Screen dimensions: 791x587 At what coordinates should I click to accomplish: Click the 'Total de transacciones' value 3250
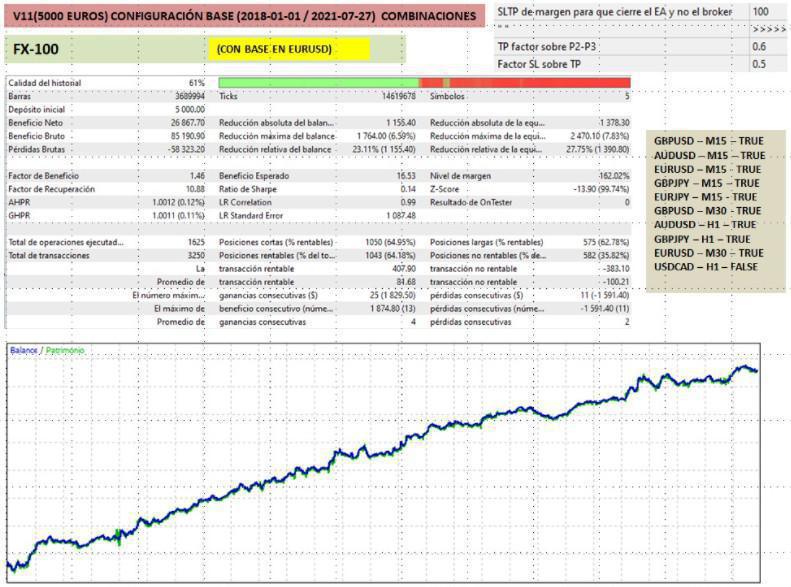[196, 256]
